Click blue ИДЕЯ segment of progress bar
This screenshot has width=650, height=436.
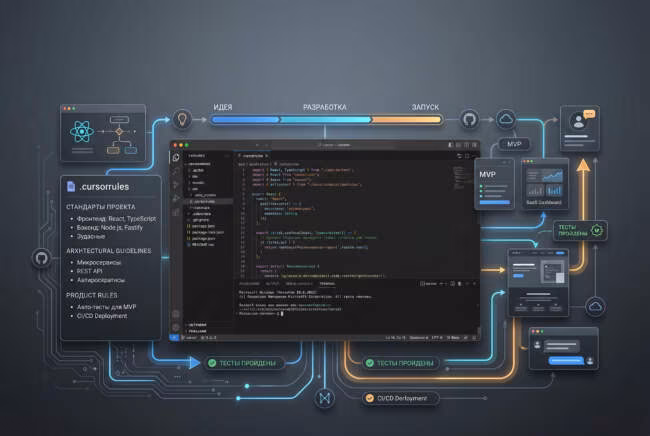point(245,120)
